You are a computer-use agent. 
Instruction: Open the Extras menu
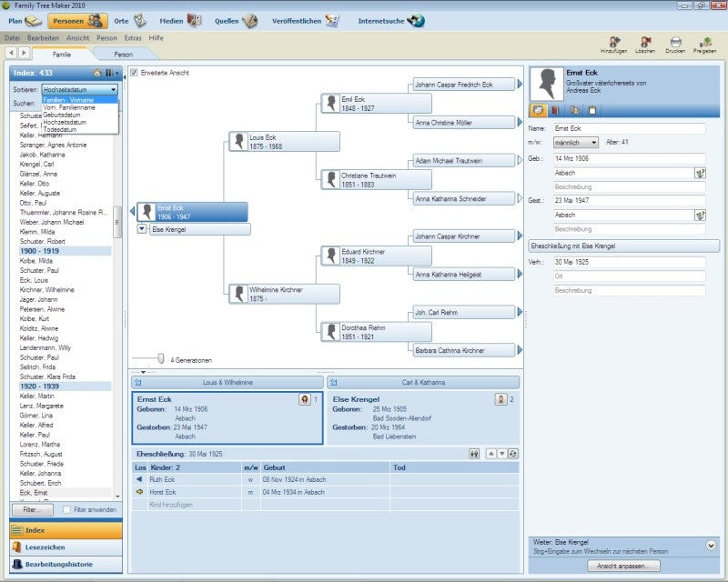pyautogui.click(x=133, y=38)
